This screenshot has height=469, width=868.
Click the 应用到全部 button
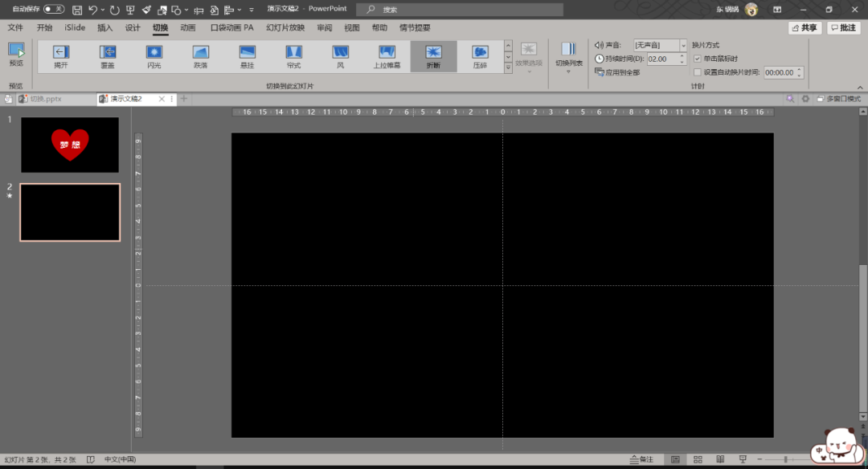(618, 72)
